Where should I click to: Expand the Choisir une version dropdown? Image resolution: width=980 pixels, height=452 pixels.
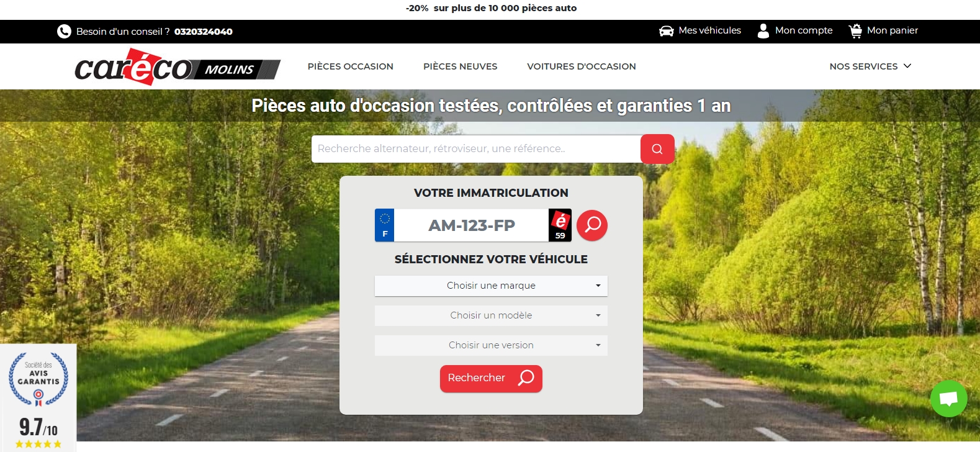point(491,345)
